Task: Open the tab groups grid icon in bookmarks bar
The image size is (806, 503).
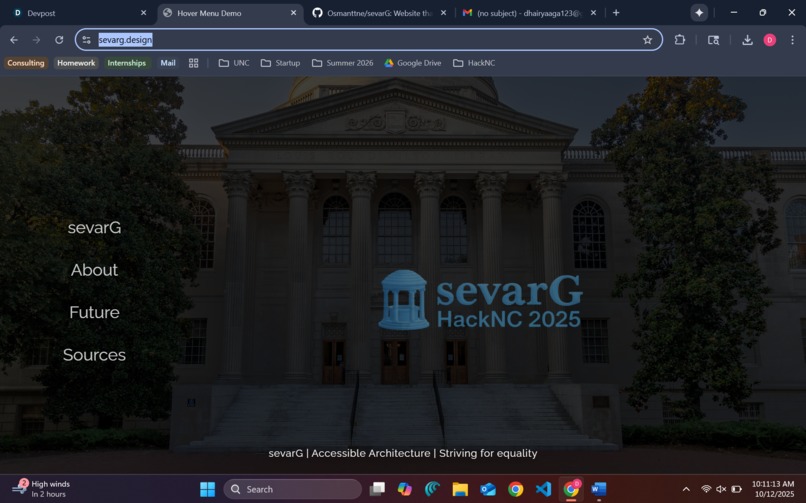Action: [x=193, y=63]
